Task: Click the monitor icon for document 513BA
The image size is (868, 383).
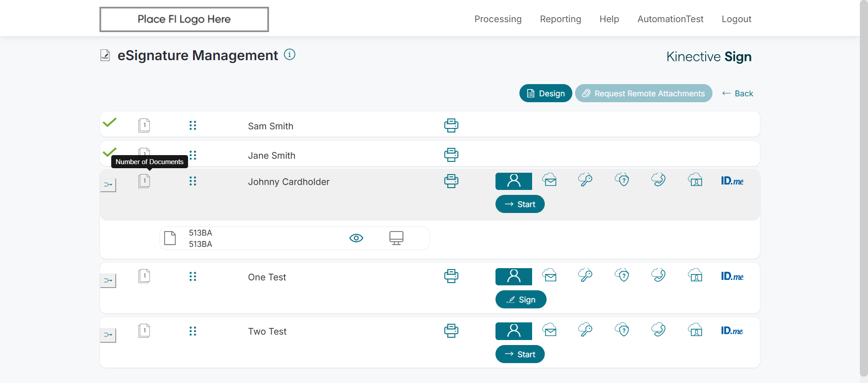Action: click(x=396, y=238)
